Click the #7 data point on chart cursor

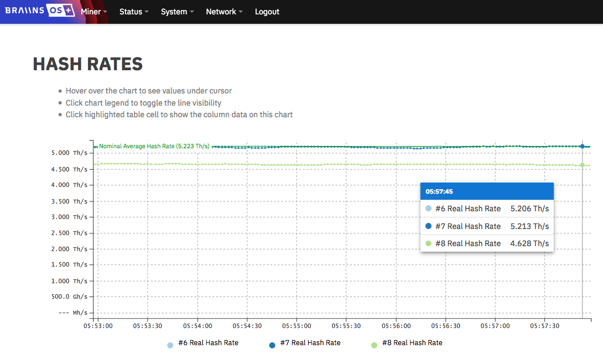tap(583, 146)
